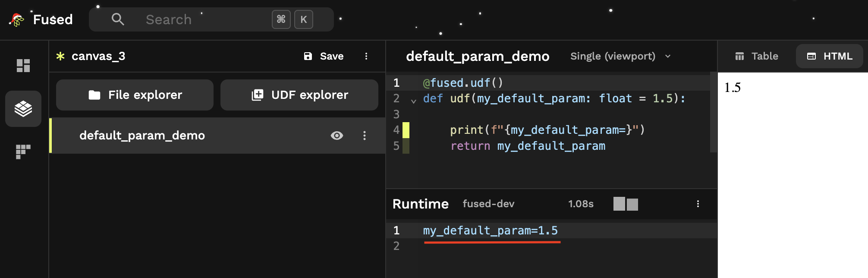Screen dimensions: 868x278
Task: Open Runtime panel more options menu
Action: tap(698, 204)
